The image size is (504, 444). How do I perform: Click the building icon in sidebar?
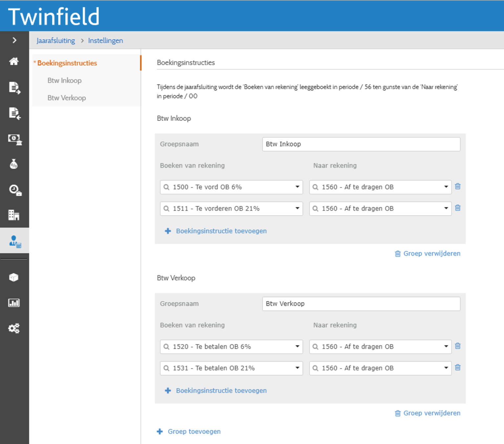tap(14, 215)
